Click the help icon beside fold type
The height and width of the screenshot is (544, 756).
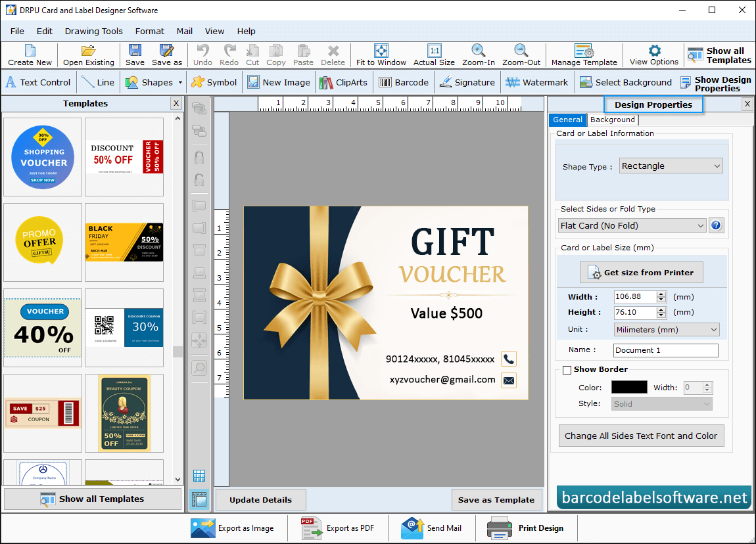(716, 225)
